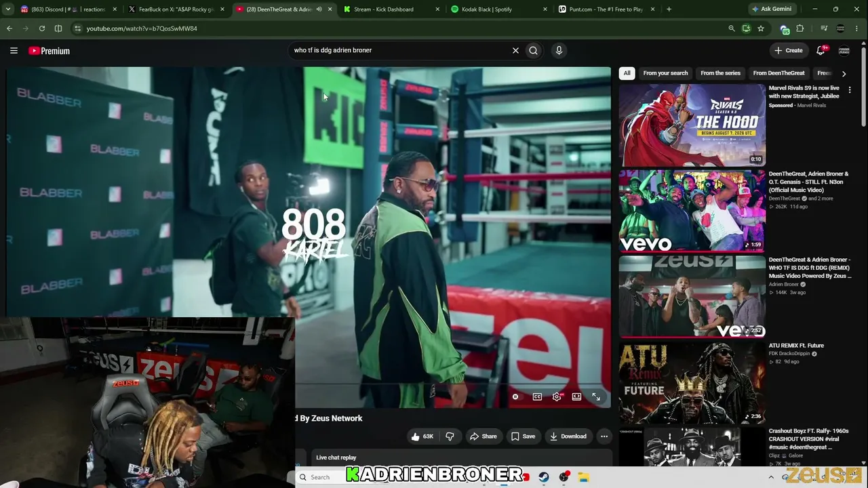Open the browser extensions puzzle icon
Viewport: 868px width, 488px height.
tap(800, 28)
